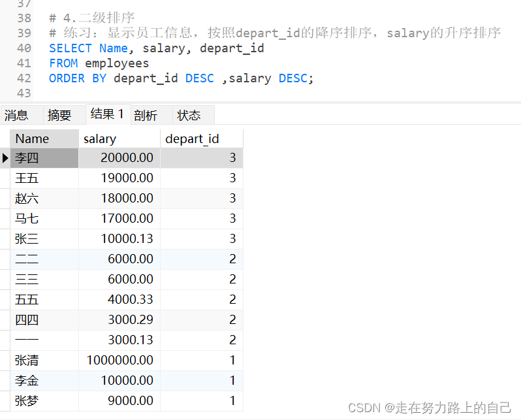Click the FROM keyword on line 41
This screenshot has width=521, height=420.
63,63
